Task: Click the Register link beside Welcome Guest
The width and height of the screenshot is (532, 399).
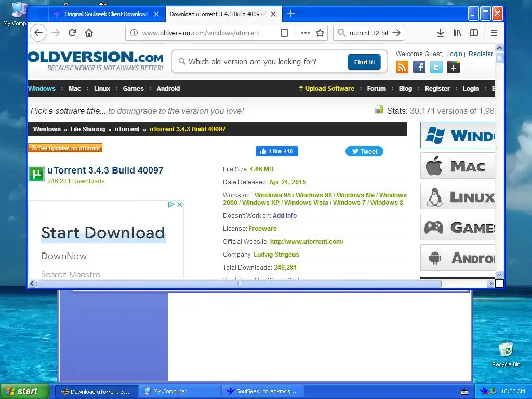Action: pyautogui.click(x=481, y=54)
